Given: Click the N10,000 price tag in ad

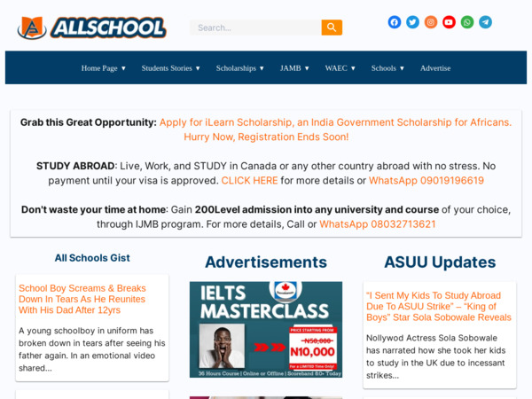Looking at the screenshot, I should tap(312, 352).
